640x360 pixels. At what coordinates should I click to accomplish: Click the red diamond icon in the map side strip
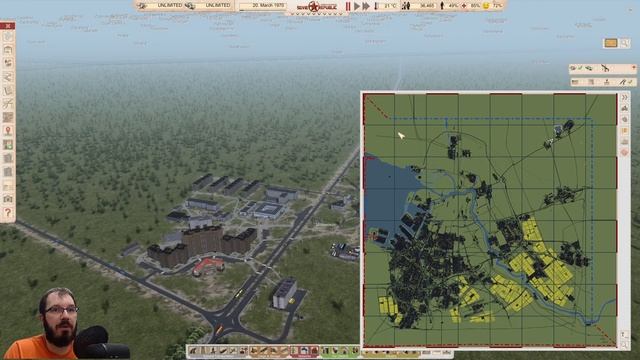(x=624, y=152)
